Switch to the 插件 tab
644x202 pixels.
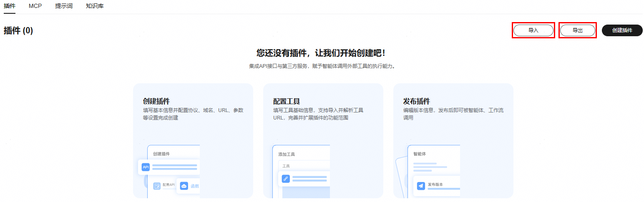click(x=10, y=6)
